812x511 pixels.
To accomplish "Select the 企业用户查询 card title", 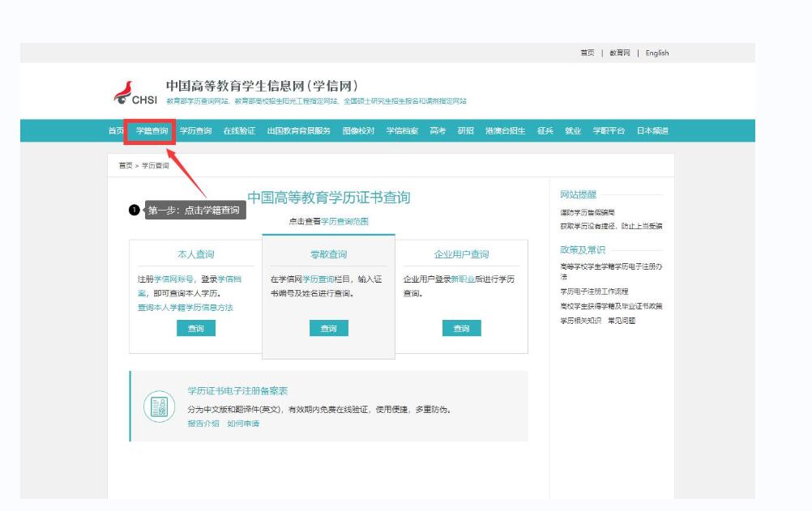I will 461,254.
